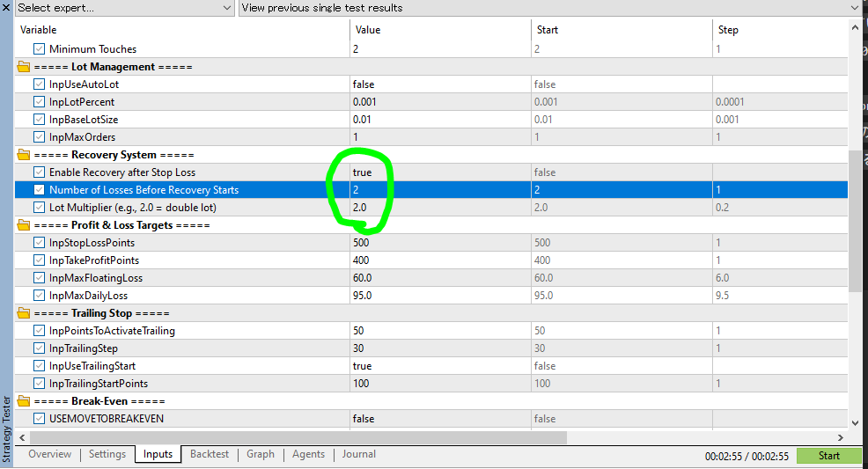Click the Lot Management folder icon
868x469 pixels.
(x=23, y=67)
